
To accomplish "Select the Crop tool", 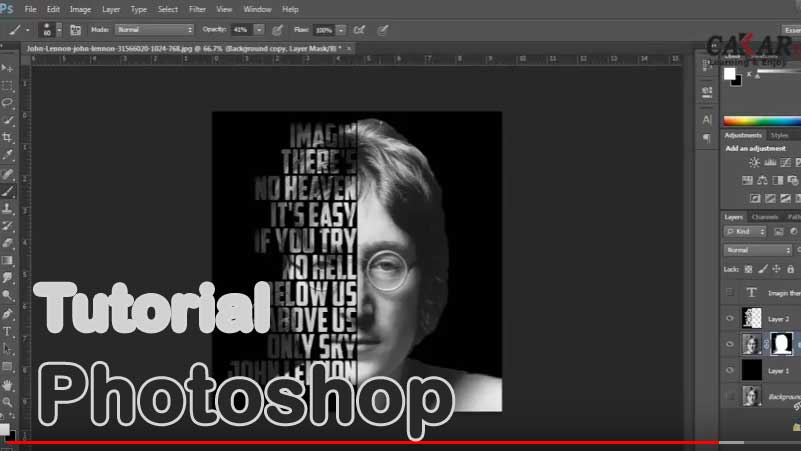I will [x=7, y=137].
